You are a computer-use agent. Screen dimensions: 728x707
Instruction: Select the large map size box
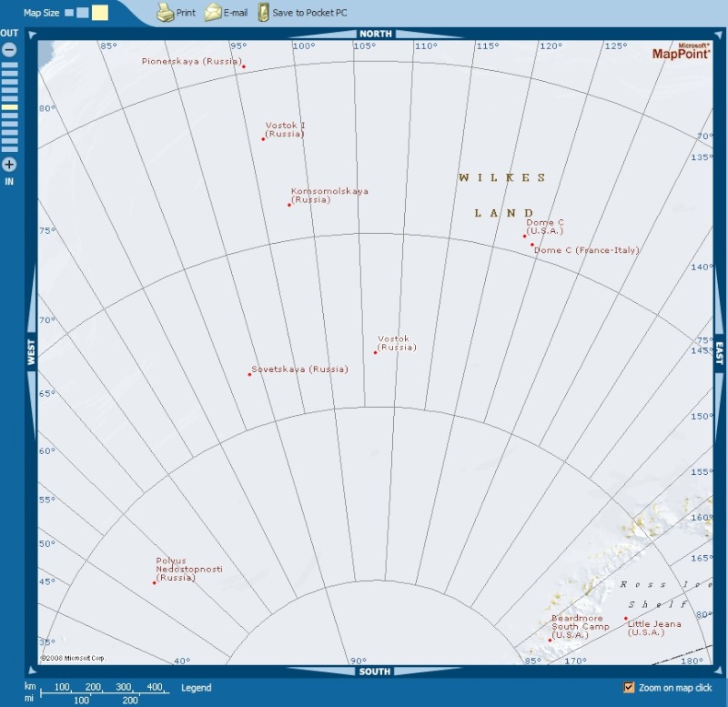point(100,13)
